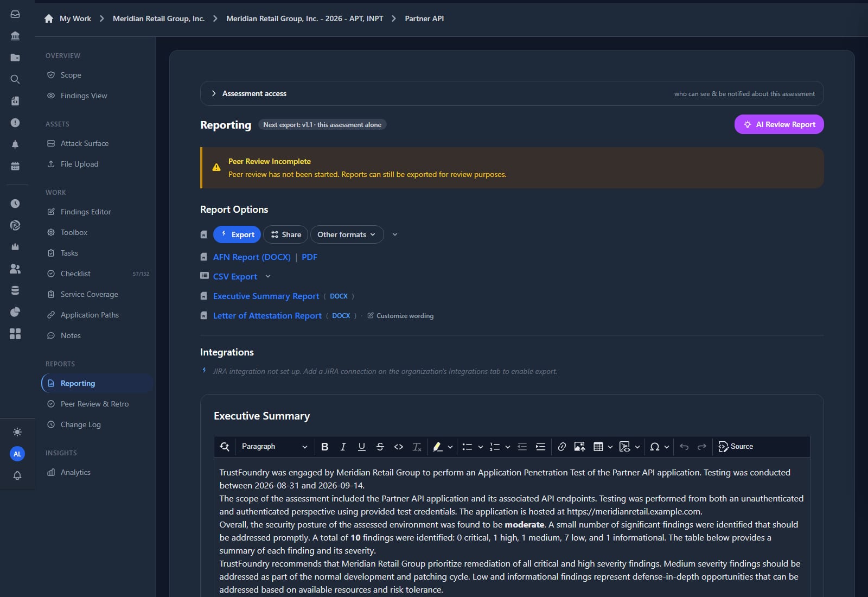Click the redo arrow in editor toolbar

[702, 447]
